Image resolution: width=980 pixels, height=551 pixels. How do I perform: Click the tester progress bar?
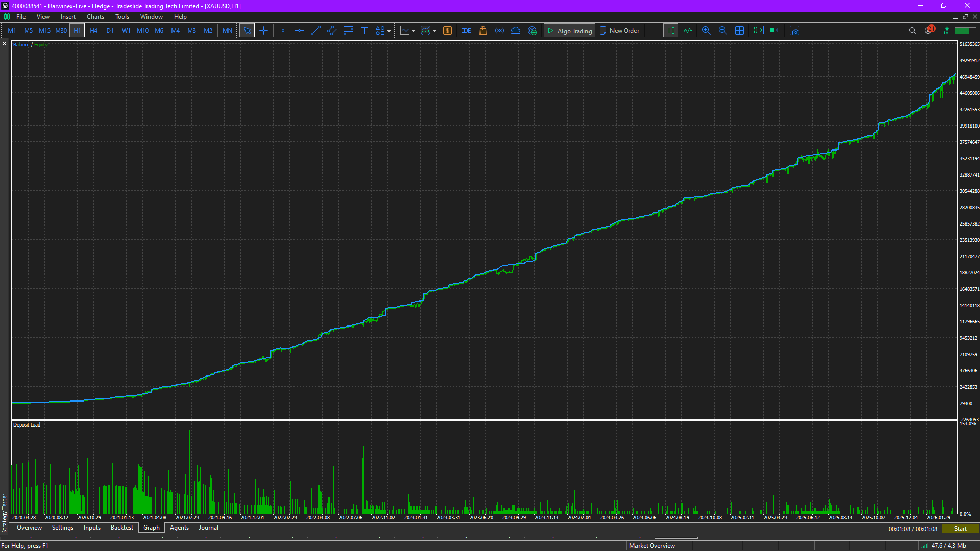point(676,538)
